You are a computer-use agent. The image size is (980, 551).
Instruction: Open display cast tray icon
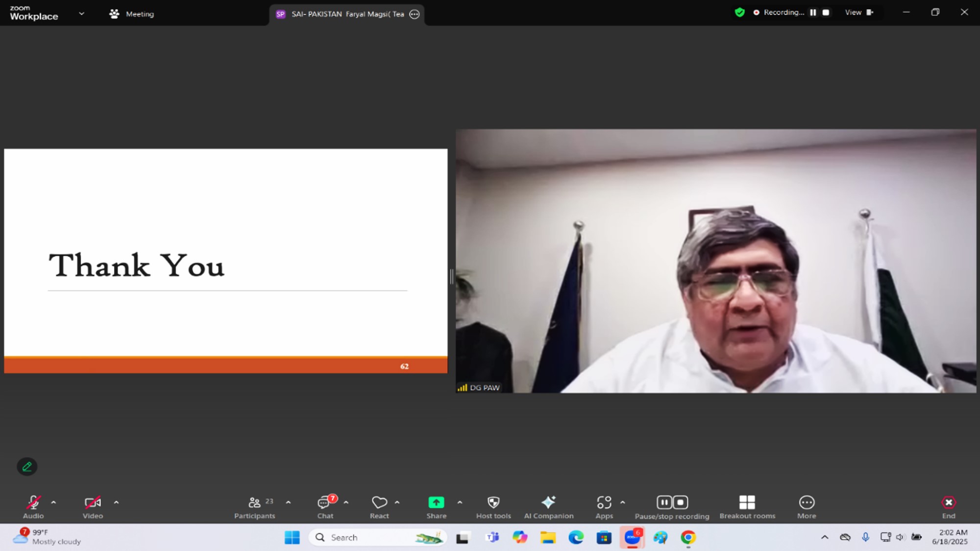click(885, 537)
